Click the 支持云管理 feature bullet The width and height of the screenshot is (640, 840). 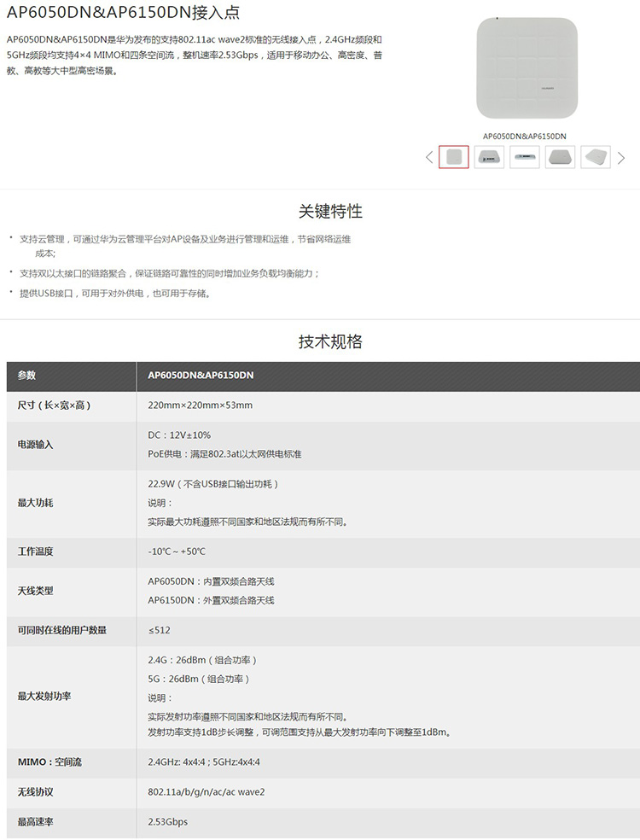point(185,246)
